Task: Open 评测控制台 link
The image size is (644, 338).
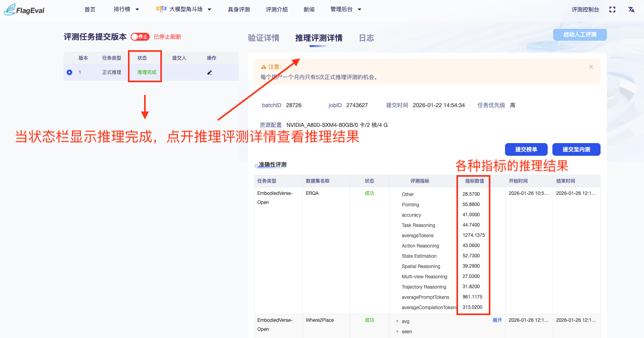Action: coord(585,9)
